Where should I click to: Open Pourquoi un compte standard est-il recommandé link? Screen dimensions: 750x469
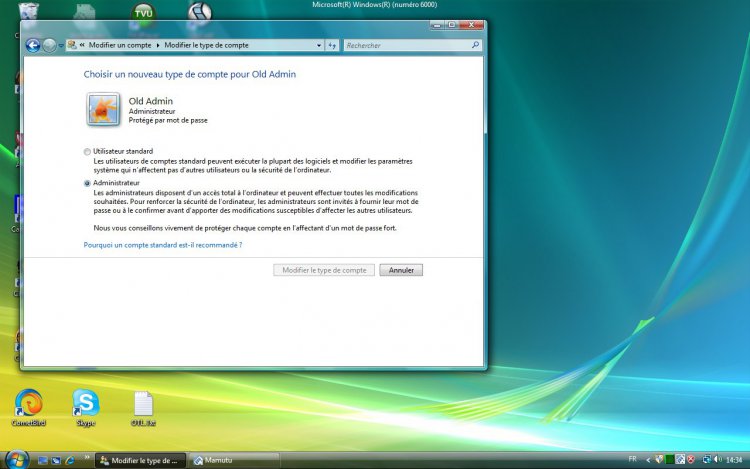click(x=163, y=245)
